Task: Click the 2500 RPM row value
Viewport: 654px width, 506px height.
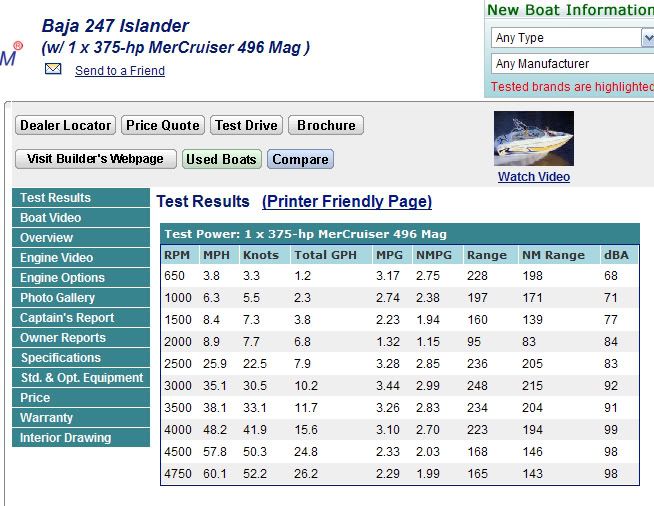Action: point(178,364)
